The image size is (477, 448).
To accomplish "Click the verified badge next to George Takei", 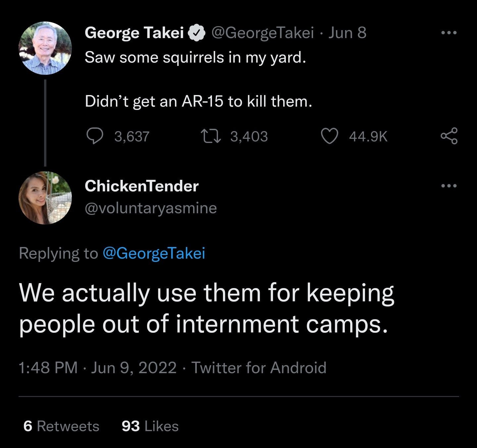I will tap(197, 33).
